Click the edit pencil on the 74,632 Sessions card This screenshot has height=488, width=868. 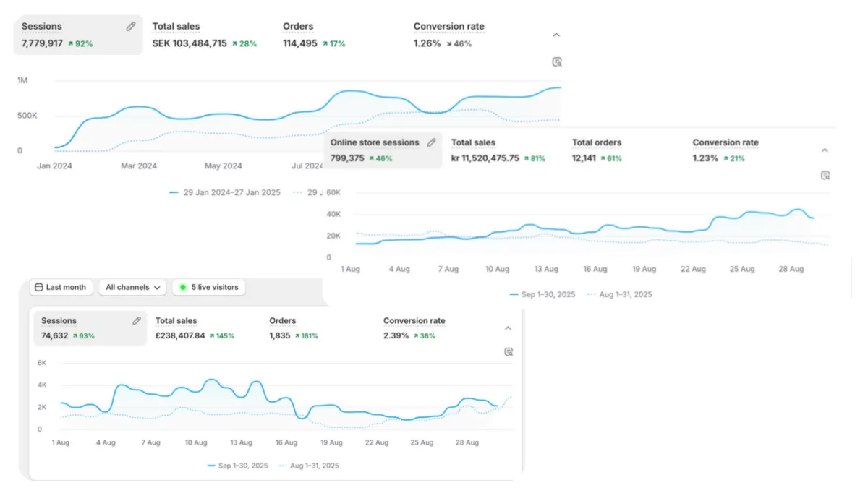coord(137,321)
